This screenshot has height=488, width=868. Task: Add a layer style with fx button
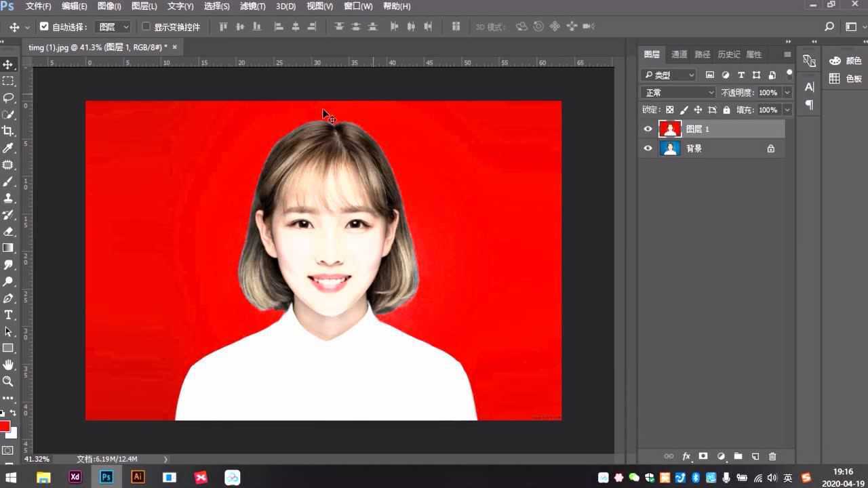686,456
